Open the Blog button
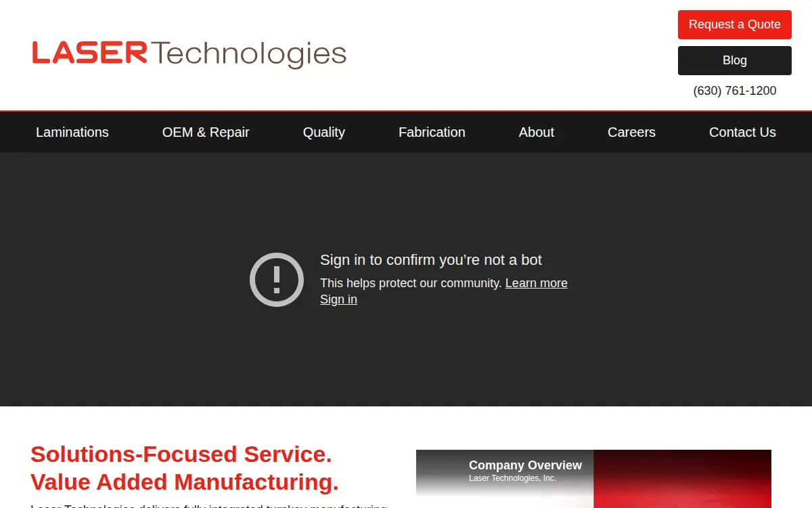Viewport: 812px width, 508px height. click(x=735, y=60)
